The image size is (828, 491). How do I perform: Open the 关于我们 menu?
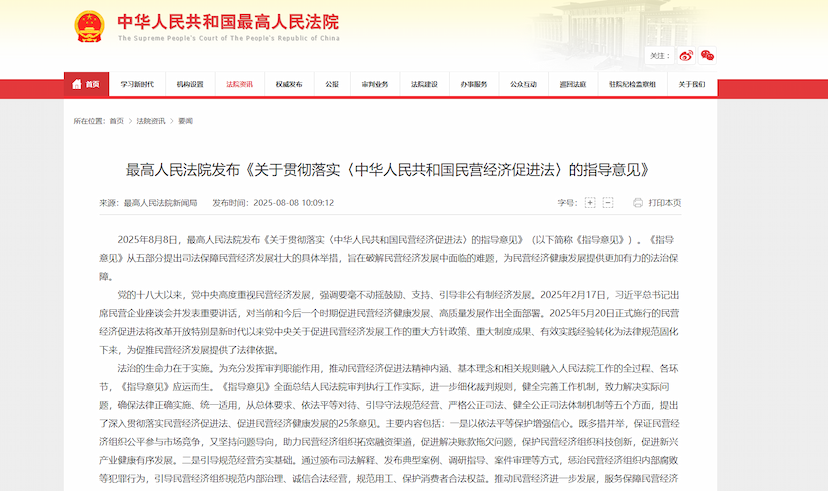pyautogui.click(x=692, y=84)
